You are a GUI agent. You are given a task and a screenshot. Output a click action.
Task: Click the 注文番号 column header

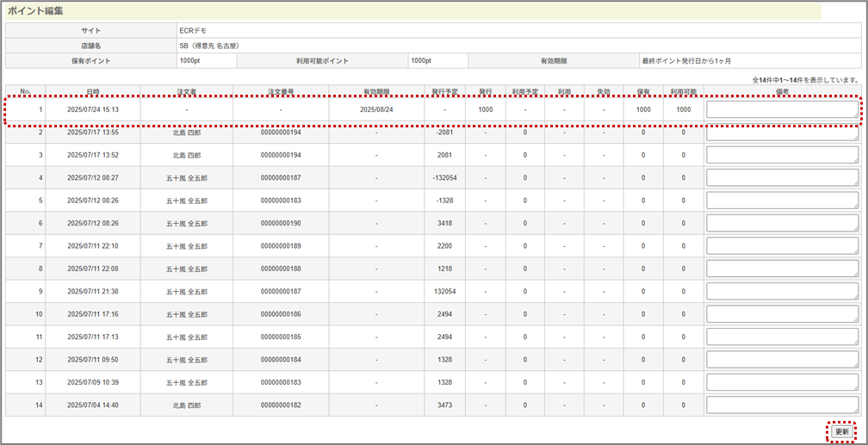[x=281, y=90]
